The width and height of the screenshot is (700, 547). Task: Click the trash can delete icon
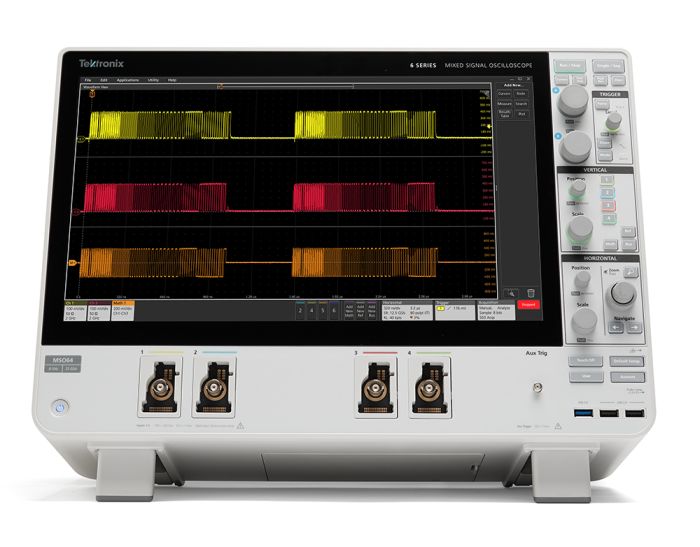pyautogui.click(x=530, y=293)
